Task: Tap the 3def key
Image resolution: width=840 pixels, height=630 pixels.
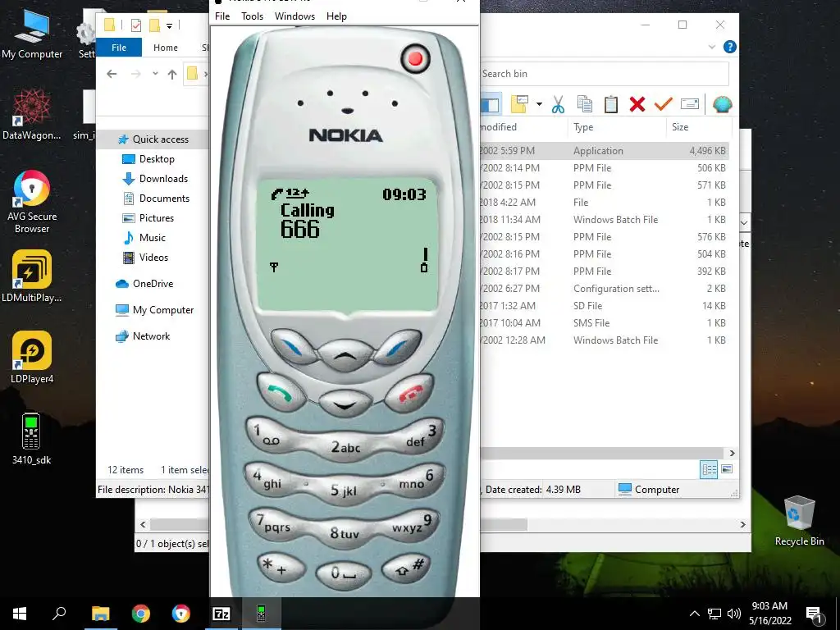Action: pos(422,436)
